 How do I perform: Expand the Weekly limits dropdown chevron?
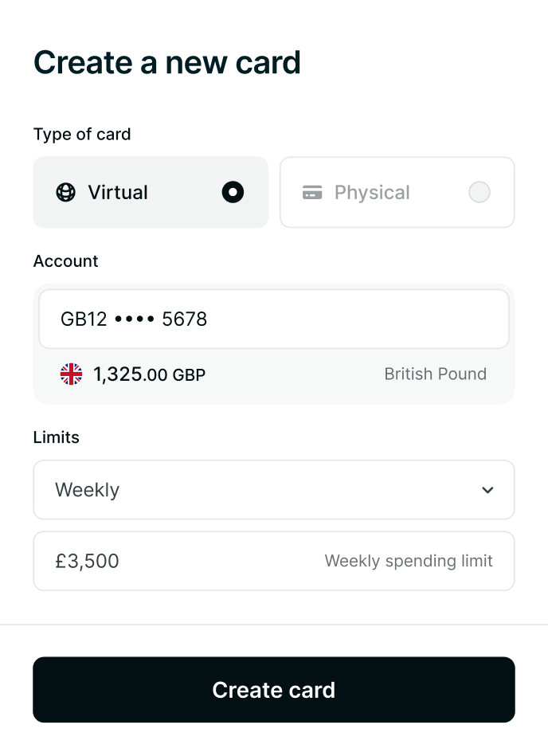487,490
